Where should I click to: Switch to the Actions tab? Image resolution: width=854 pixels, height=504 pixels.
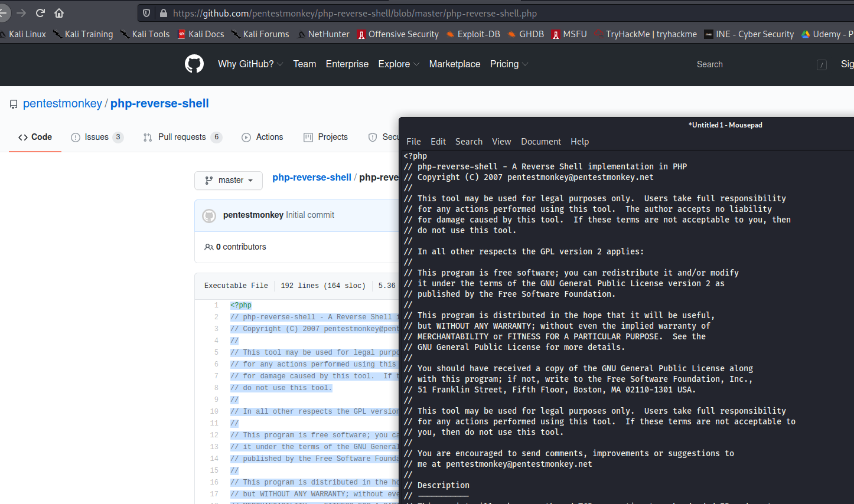262,137
